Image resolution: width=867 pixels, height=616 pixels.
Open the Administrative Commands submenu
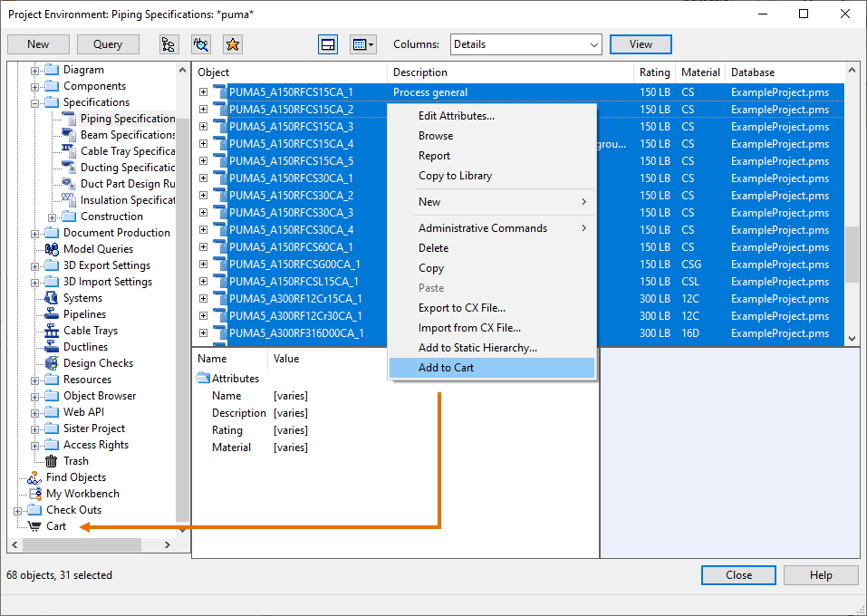pyautogui.click(x=483, y=228)
